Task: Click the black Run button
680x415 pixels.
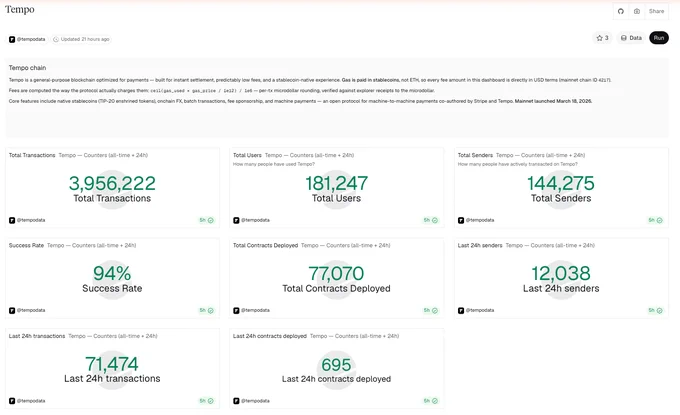Action: pyautogui.click(x=659, y=38)
